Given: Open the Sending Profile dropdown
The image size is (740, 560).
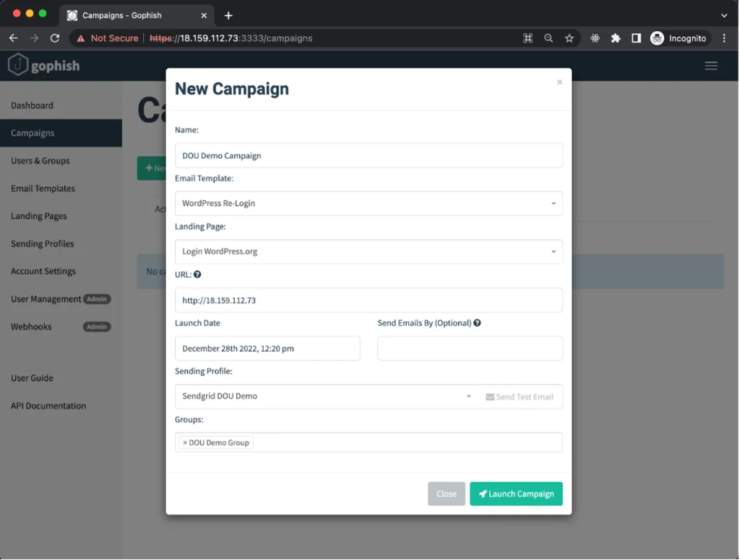Looking at the screenshot, I should coord(327,396).
